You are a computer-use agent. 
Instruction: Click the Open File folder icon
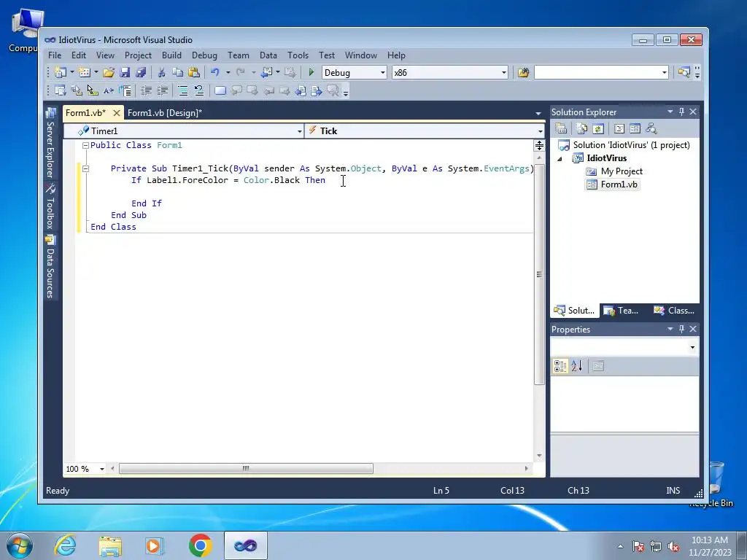109,72
